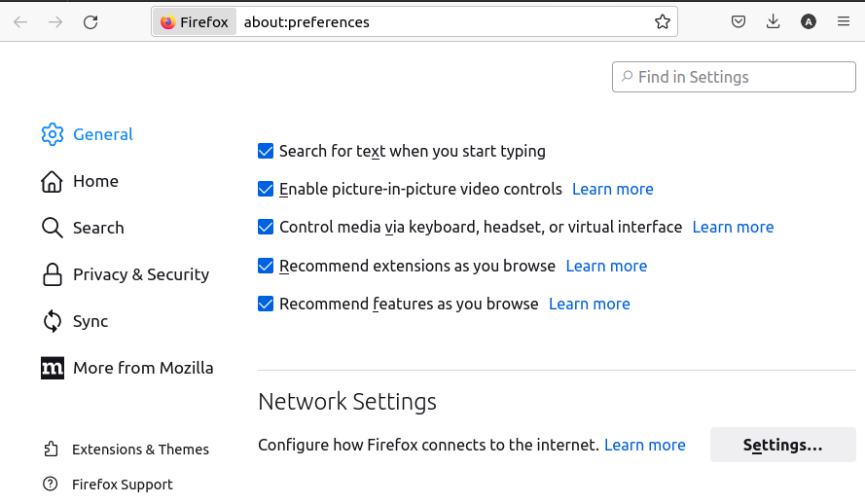Viewport: 865px width, 504px height.
Task: Open Network Settings button
Action: pyautogui.click(x=782, y=445)
